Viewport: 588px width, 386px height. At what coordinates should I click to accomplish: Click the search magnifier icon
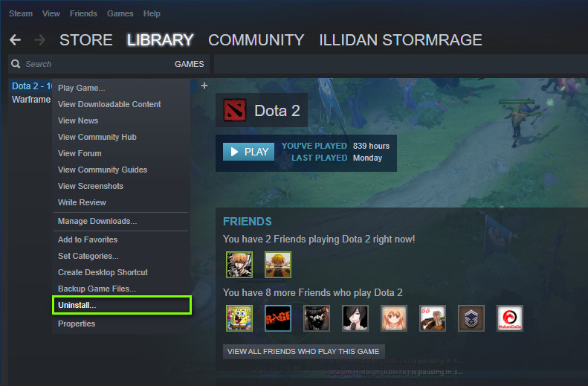pos(16,64)
